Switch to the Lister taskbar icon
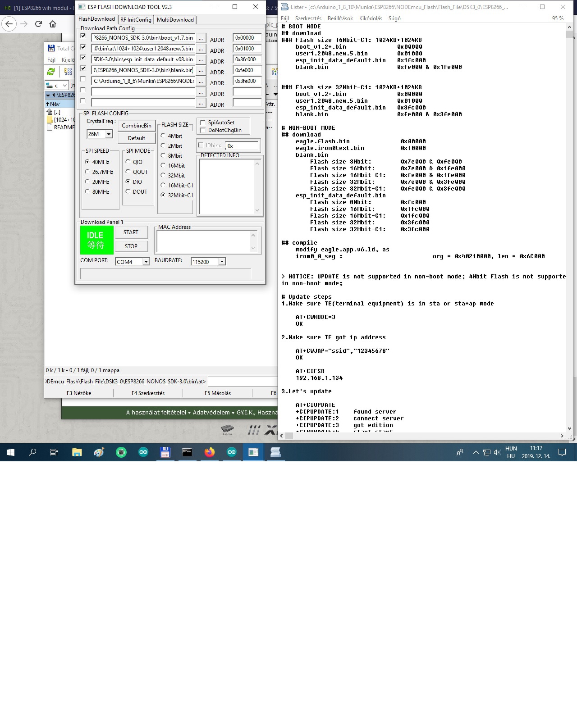Screen dimensions: 577x728 (x=276, y=452)
